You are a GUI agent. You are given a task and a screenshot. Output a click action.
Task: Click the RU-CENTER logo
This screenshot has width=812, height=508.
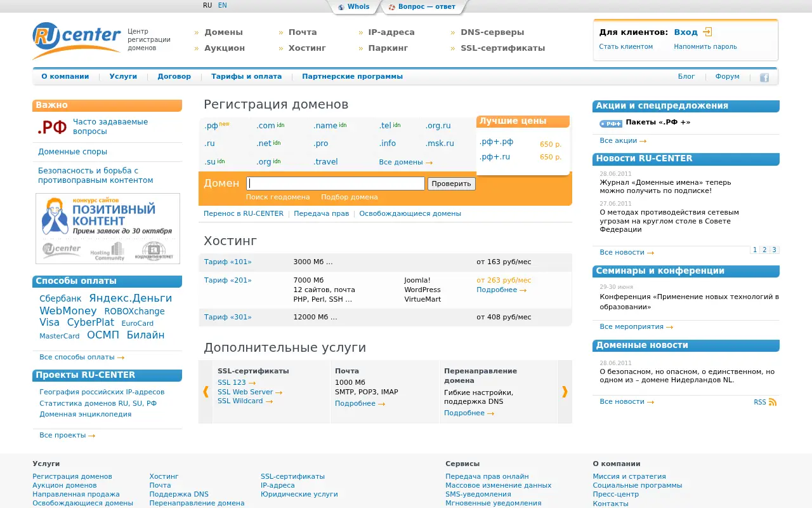pyautogui.click(x=77, y=40)
